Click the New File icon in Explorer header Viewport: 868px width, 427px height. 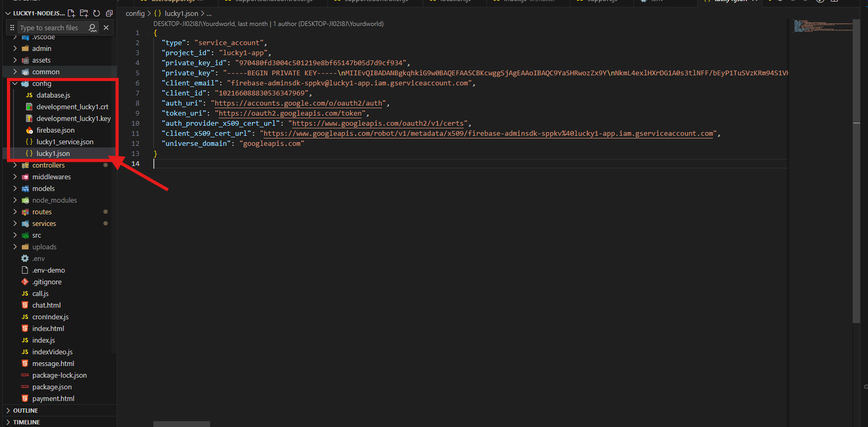[72, 13]
